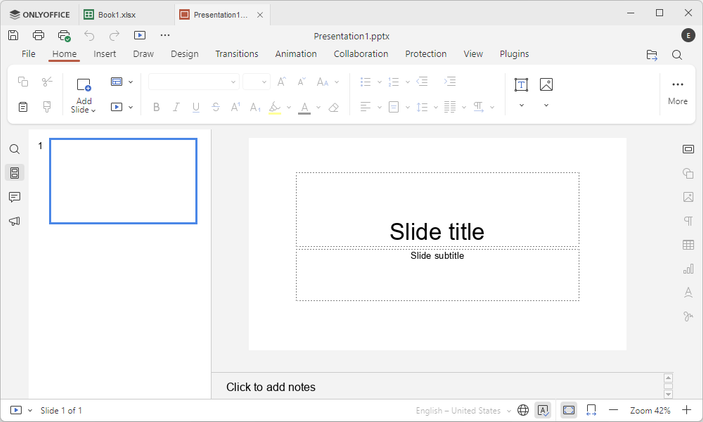The width and height of the screenshot is (703, 422).
Task: Click the Decrease indent icon
Action: [422, 81]
